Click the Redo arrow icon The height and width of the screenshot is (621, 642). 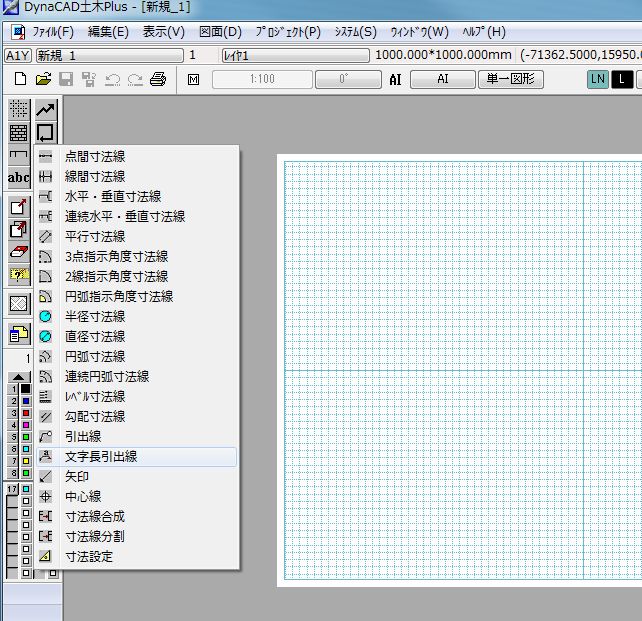tap(135, 79)
